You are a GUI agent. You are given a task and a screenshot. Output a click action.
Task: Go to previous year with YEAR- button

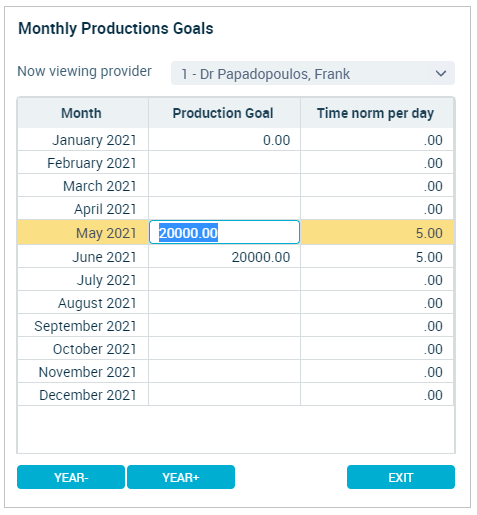[71, 477]
